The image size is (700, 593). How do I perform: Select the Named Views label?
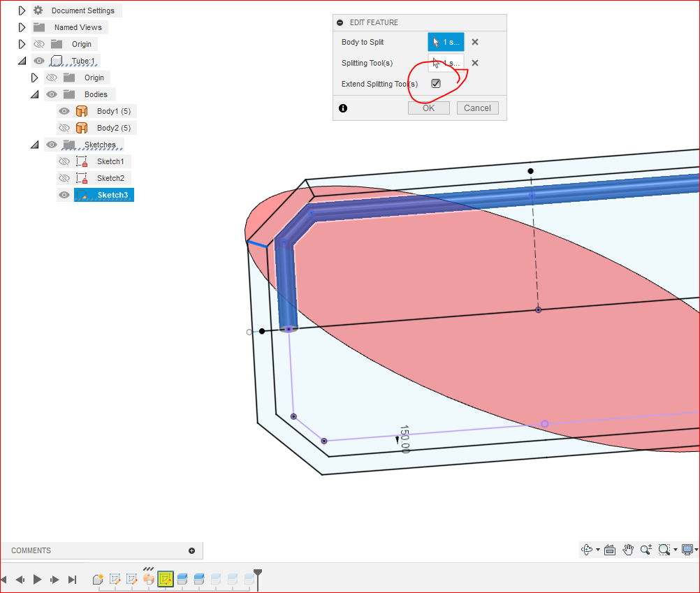(78, 27)
